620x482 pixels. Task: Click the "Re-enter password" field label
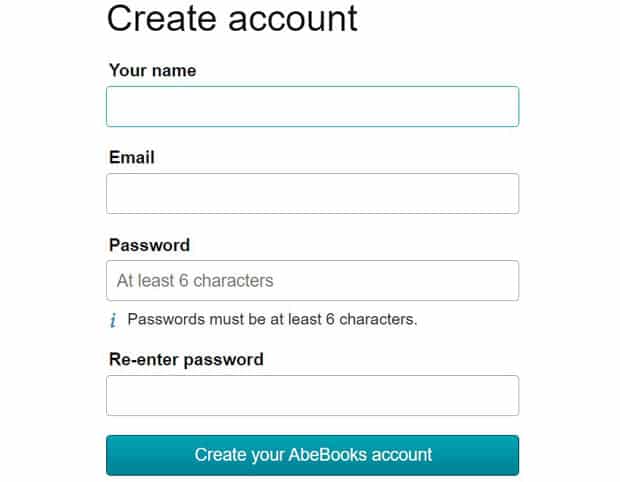click(x=186, y=360)
